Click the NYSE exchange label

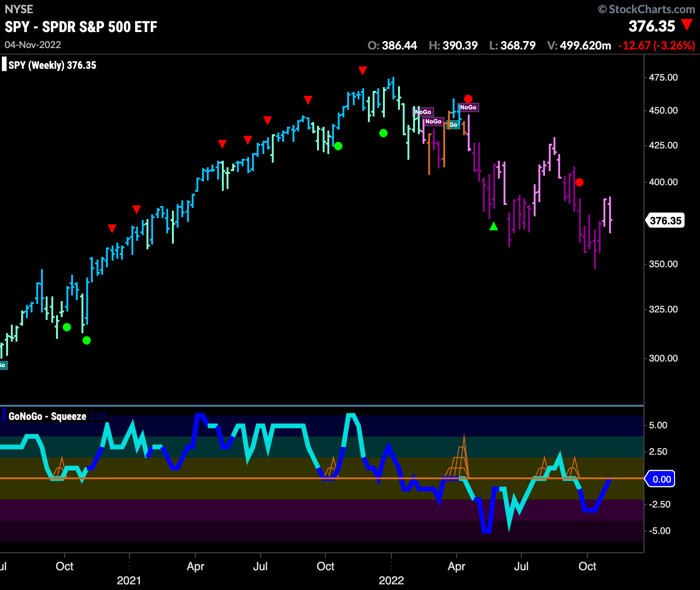(x=19, y=9)
